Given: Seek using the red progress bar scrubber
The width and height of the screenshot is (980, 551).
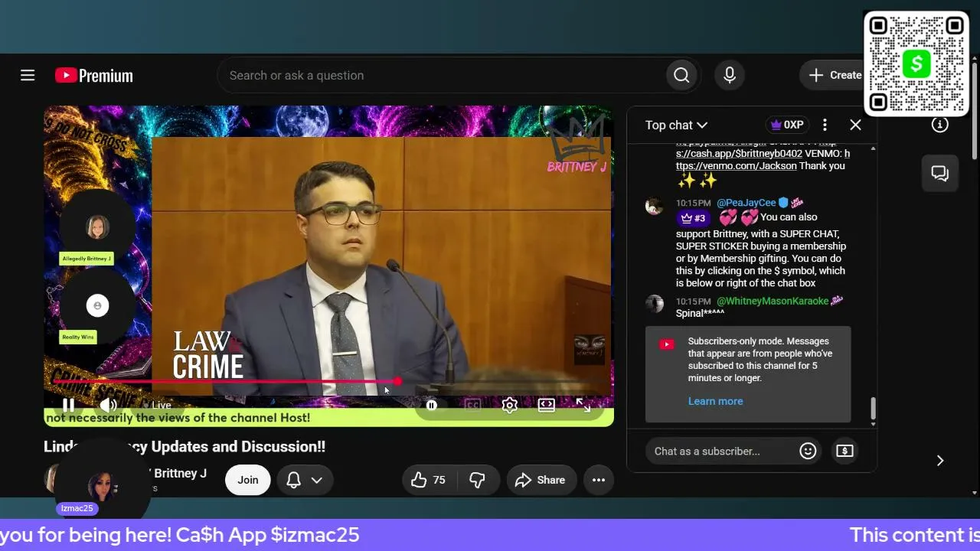Looking at the screenshot, I should [x=397, y=381].
